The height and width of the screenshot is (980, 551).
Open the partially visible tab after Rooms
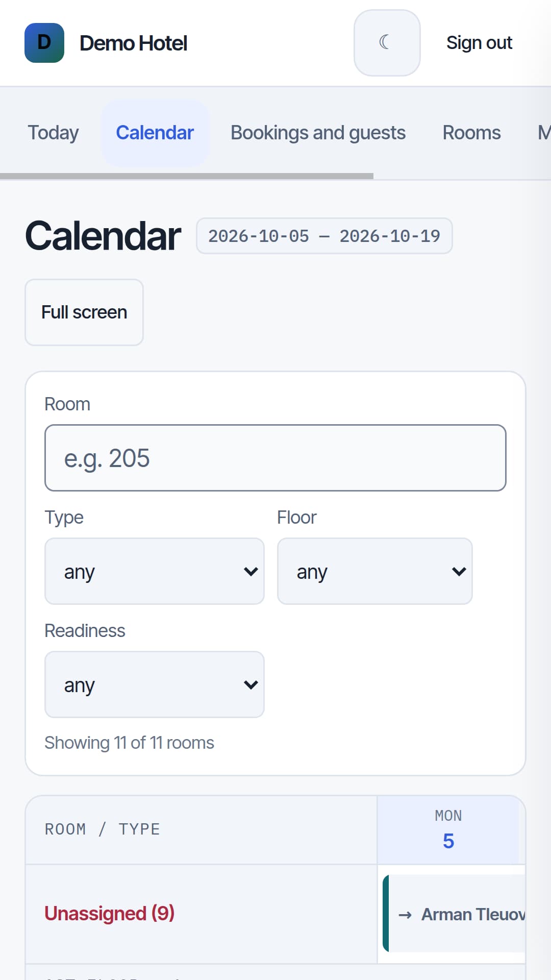pos(544,133)
